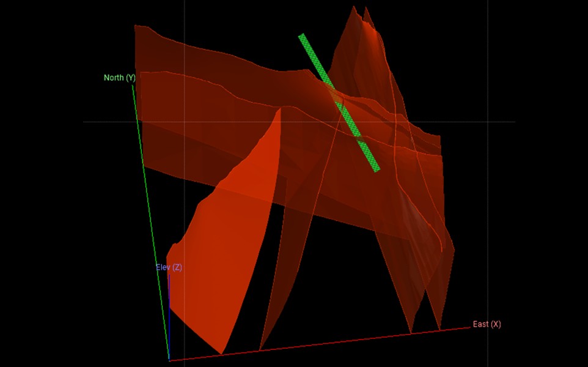Click the Elev (Z) axis label
Image resolution: width=588 pixels, height=367 pixels.
[x=168, y=267]
